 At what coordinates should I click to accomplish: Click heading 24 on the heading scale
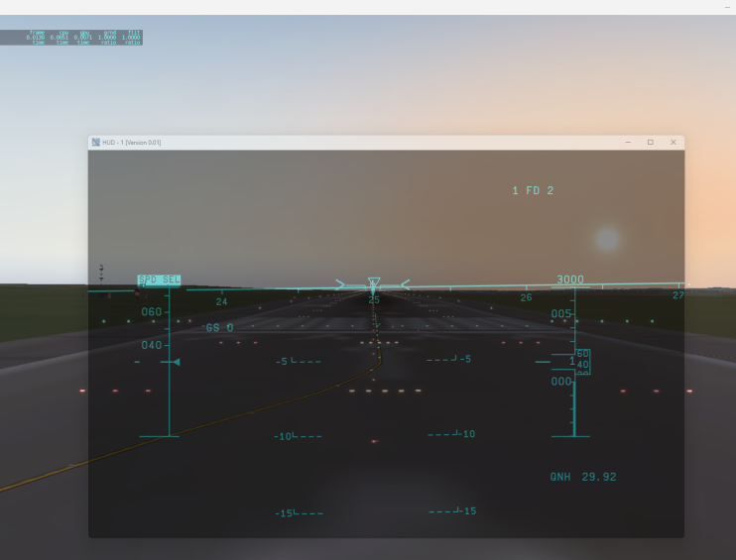click(221, 301)
